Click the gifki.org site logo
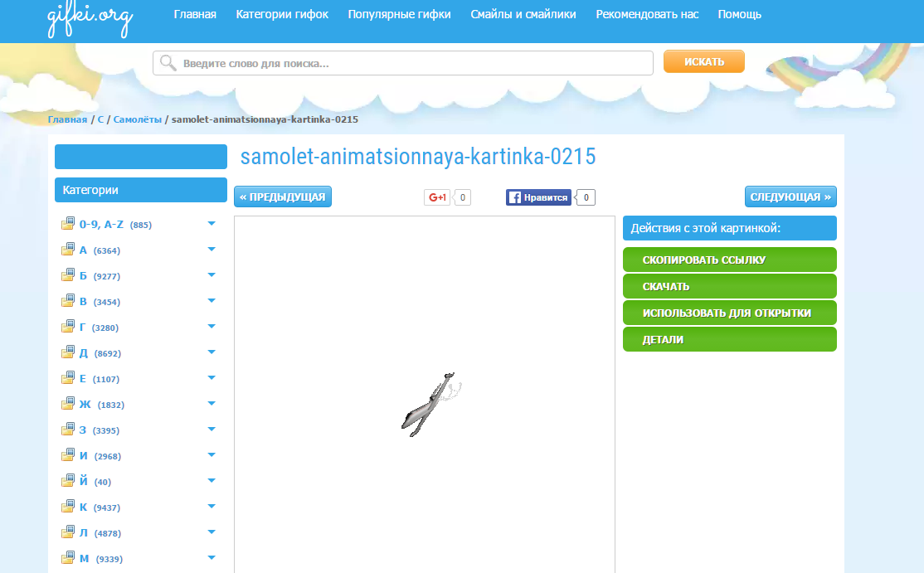The width and height of the screenshot is (924, 573). click(90, 20)
